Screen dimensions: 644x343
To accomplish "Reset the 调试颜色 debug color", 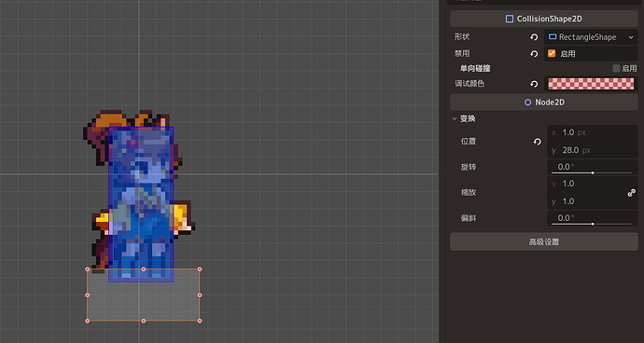I will (534, 84).
